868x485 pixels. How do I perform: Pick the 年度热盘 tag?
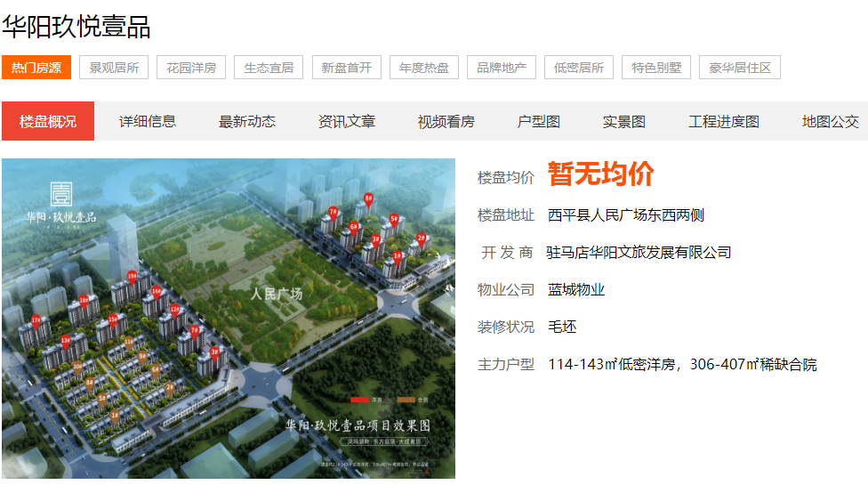coord(424,68)
